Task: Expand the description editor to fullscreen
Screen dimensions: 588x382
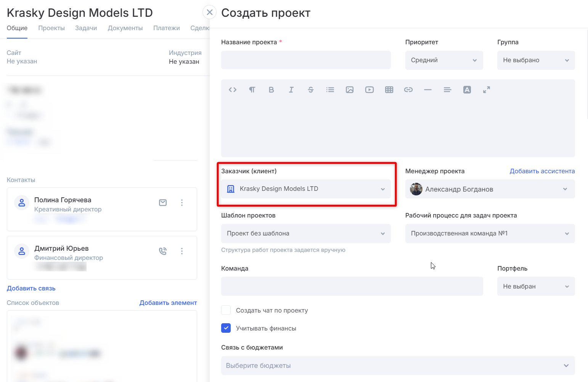Action: pyautogui.click(x=487, y=90)
